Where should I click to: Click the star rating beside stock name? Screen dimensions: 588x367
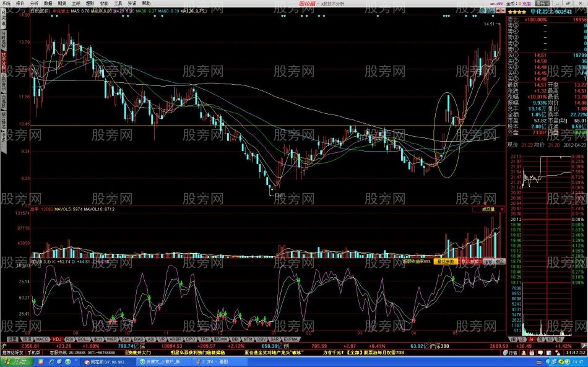click(517, 12)
